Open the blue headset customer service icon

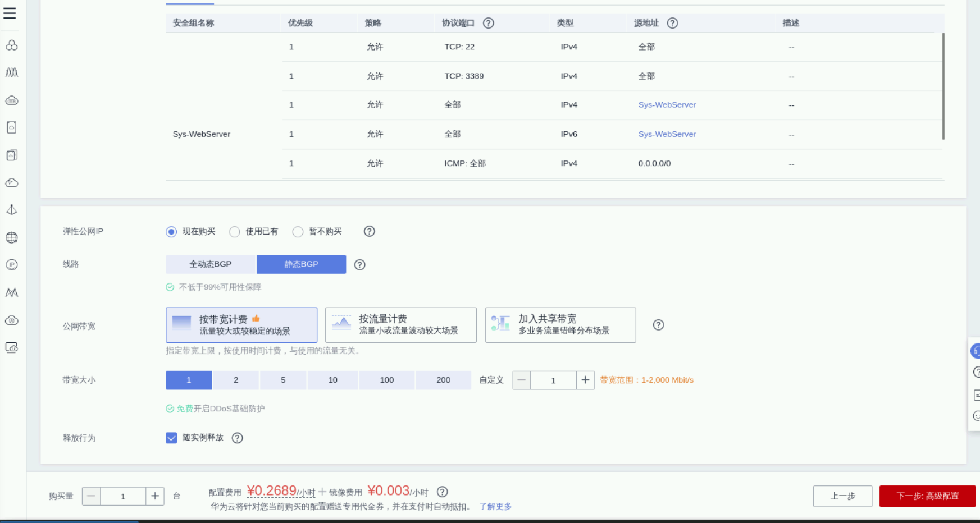point(976,351)
